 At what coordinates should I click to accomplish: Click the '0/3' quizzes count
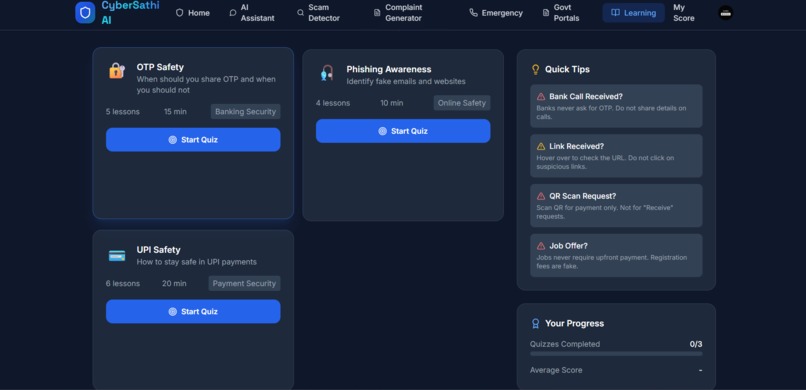(x=696, y=344)
